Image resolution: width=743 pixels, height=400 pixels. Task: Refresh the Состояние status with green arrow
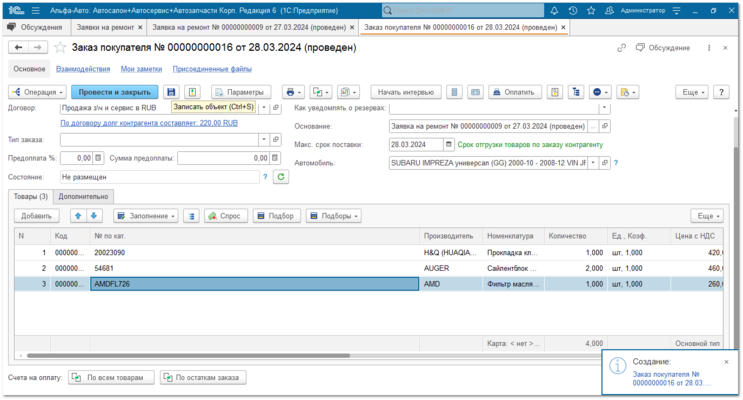pos(281,177)
